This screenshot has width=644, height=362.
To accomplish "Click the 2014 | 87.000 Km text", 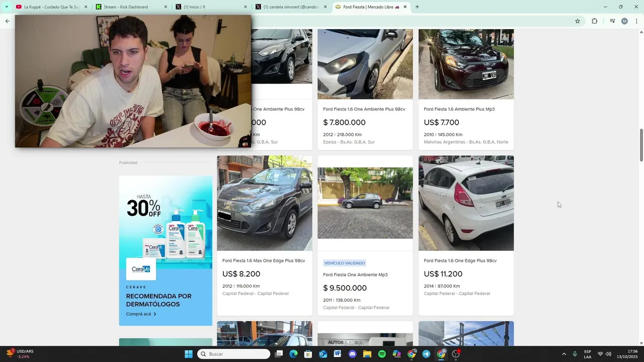I will 442,286.
